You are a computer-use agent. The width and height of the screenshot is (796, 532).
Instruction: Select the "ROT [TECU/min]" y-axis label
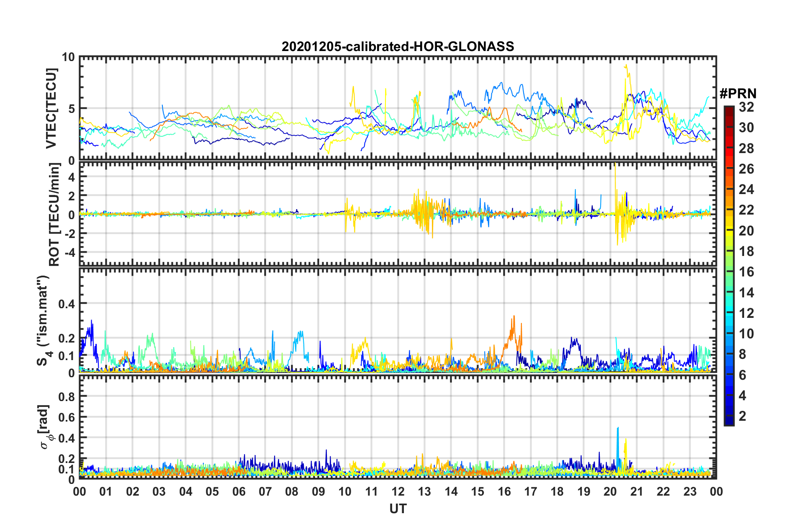54,215
